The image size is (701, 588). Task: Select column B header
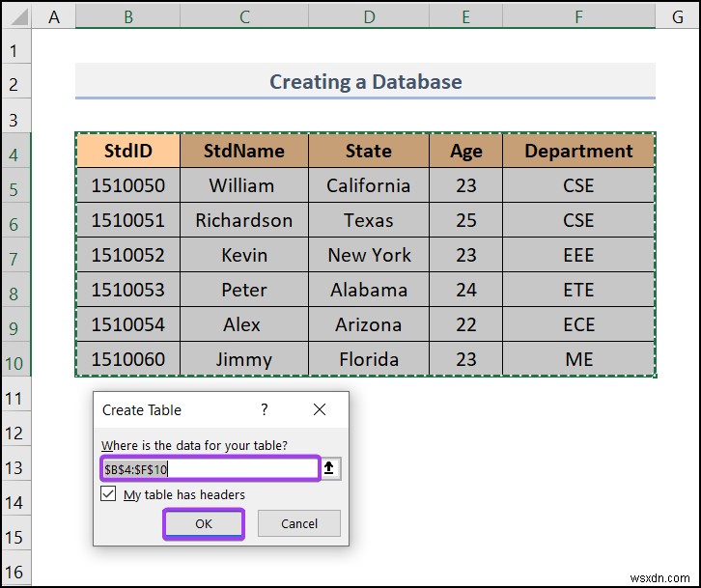click(127, 17)
